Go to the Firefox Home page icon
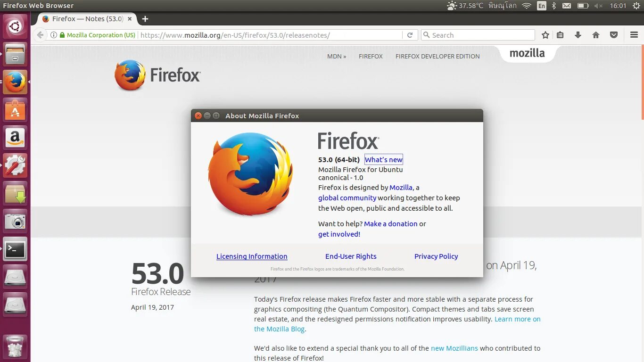Viewport: 644px width, 362px height. point(596,35)
